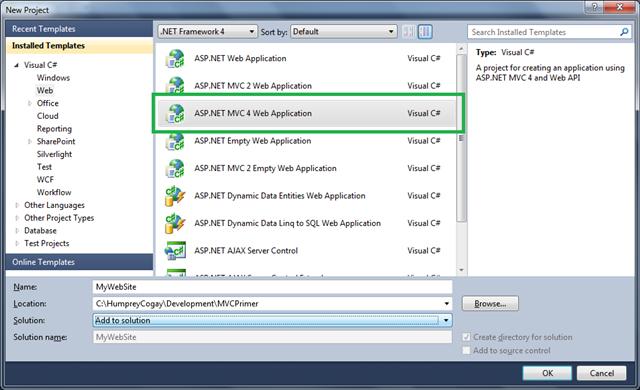Click the template list scroll down arrow
Screen dimensions: 640x390
pyautogui.click(x=461, y=270)
